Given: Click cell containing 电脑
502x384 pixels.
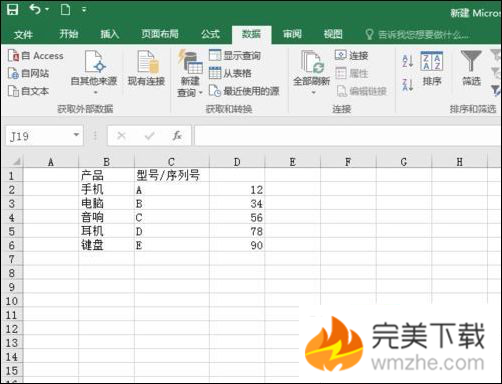Looking at the screenshot, I should 107,203.
